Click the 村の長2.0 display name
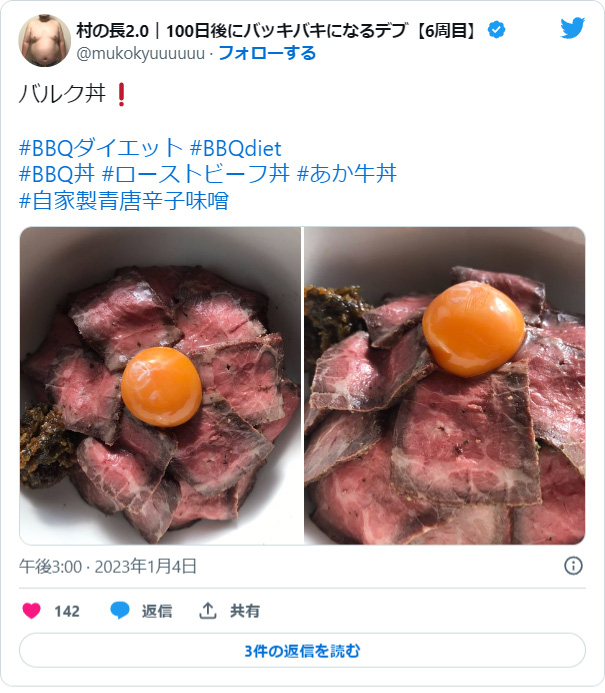The image size is (605, 693). pos(112,30)
